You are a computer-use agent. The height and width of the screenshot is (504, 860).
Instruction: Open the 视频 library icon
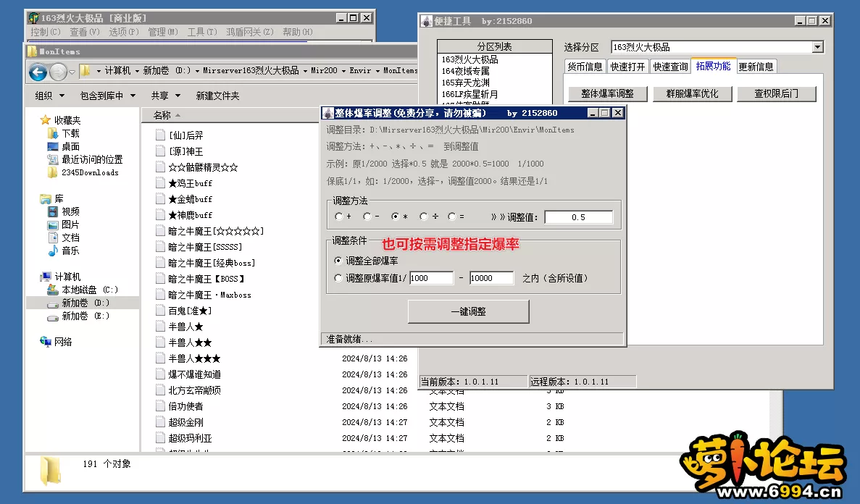tap(53, 211)
